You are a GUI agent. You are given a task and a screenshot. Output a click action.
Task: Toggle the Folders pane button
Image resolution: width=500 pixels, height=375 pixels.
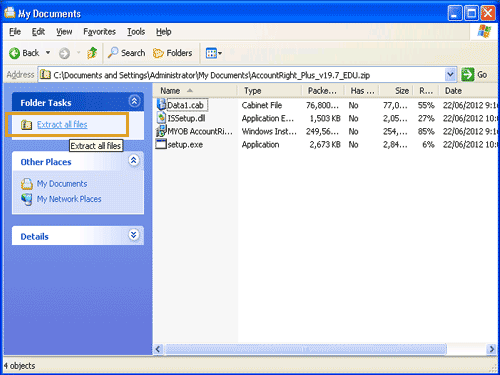pos(172,53)
